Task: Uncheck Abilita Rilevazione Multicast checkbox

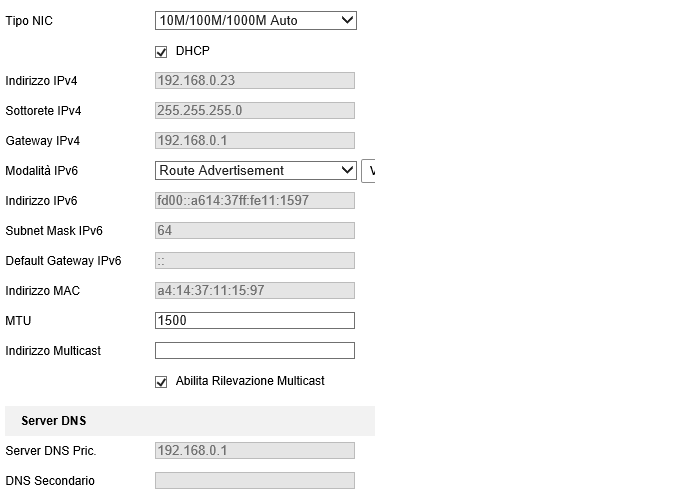Action: (161, 382)
